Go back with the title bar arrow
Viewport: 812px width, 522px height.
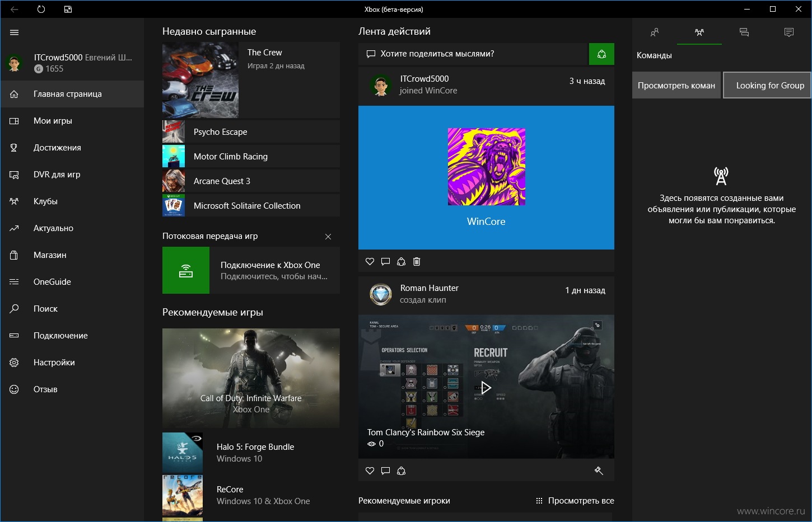click(15, 10)
